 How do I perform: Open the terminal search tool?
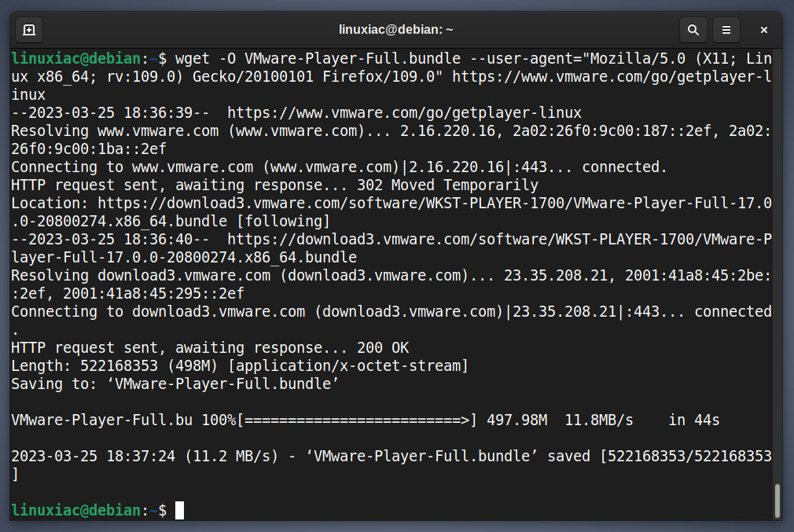(693, 30)
